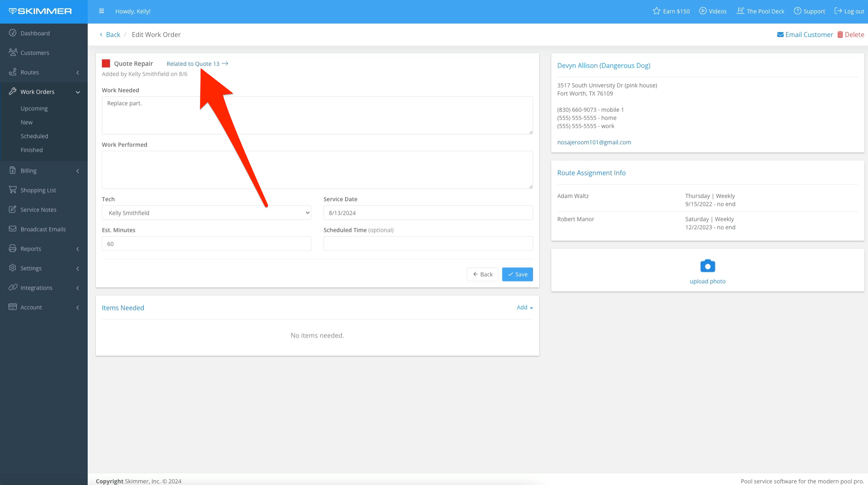Click the Email Customer envelope icon
The height and width of the screenshot is (485, 868).
click(780, 35)
